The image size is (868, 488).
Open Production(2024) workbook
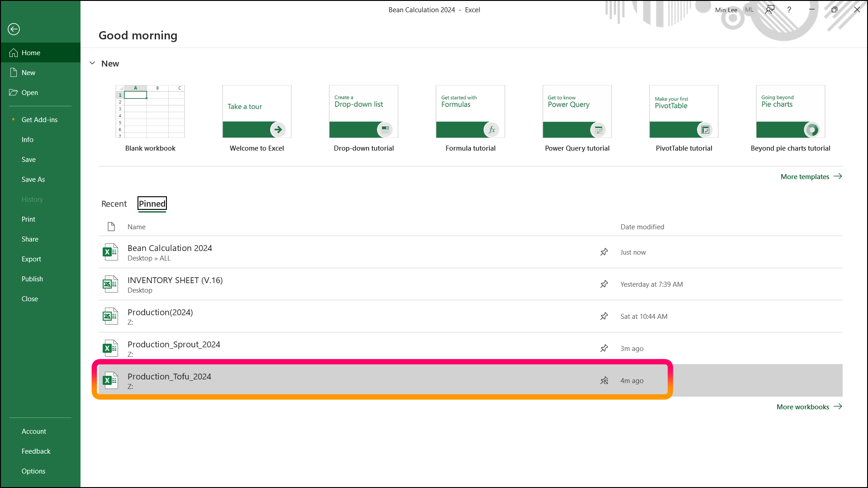pyautogui.click(x=470, y=316)
